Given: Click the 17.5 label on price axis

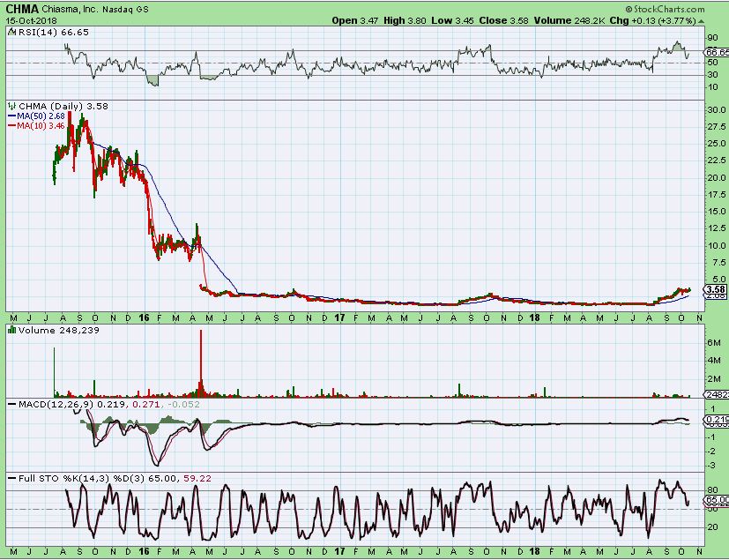Looking at the screenshot, I should (717, 194).
